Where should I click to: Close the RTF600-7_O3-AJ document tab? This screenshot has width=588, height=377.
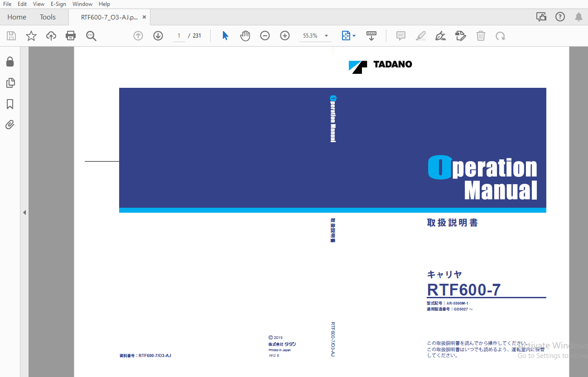(x=144, y=17)
